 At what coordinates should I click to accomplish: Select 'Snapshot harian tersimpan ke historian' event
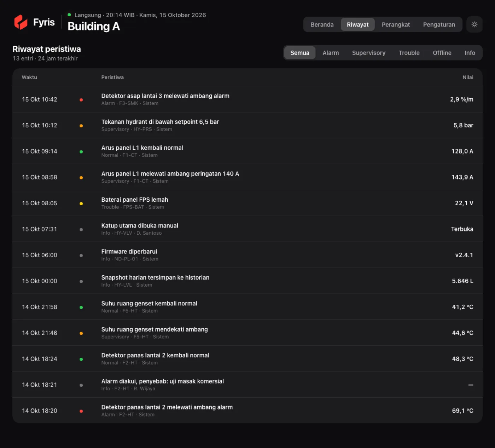tap(248, 281)
